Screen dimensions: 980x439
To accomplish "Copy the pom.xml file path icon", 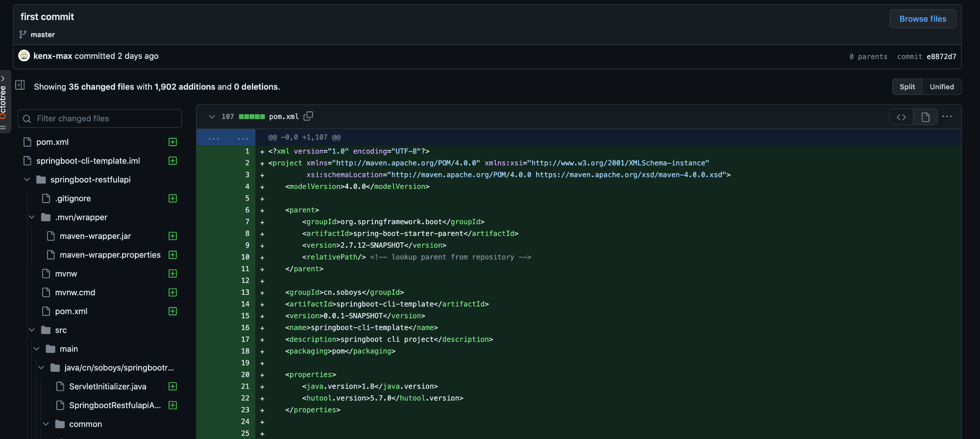I will [x=308, y=116].
